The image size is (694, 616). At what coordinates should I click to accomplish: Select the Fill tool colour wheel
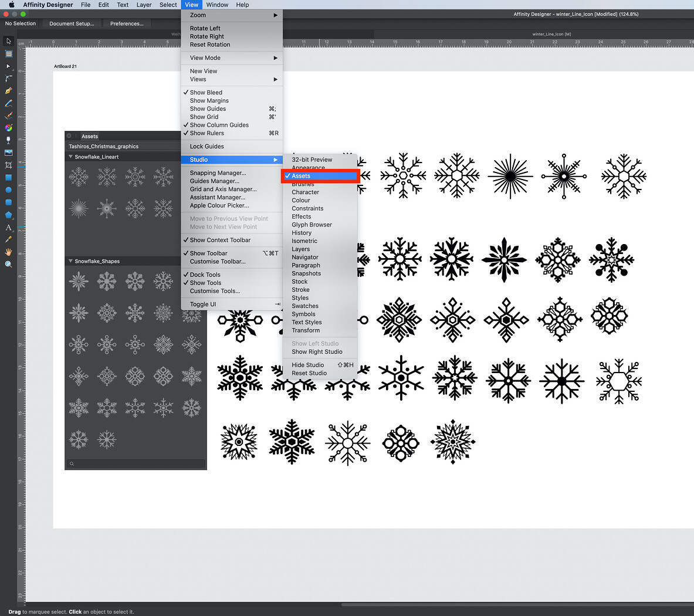8,128
